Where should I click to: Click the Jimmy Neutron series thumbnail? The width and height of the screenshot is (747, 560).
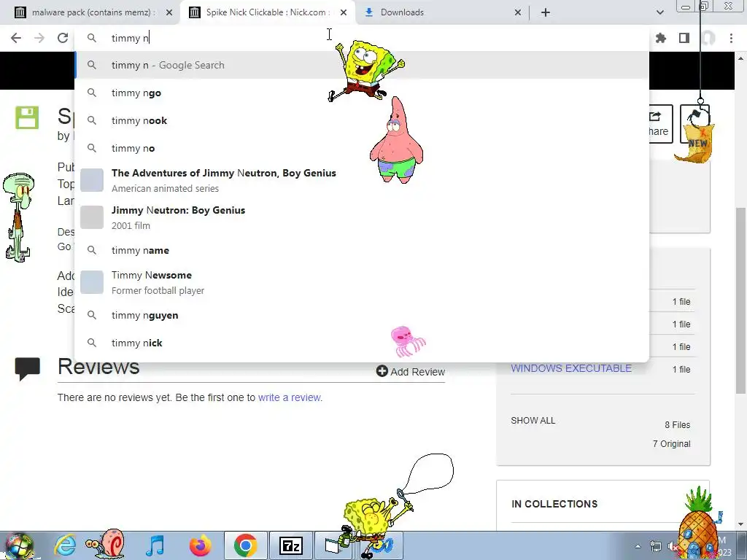pos(92,180)
